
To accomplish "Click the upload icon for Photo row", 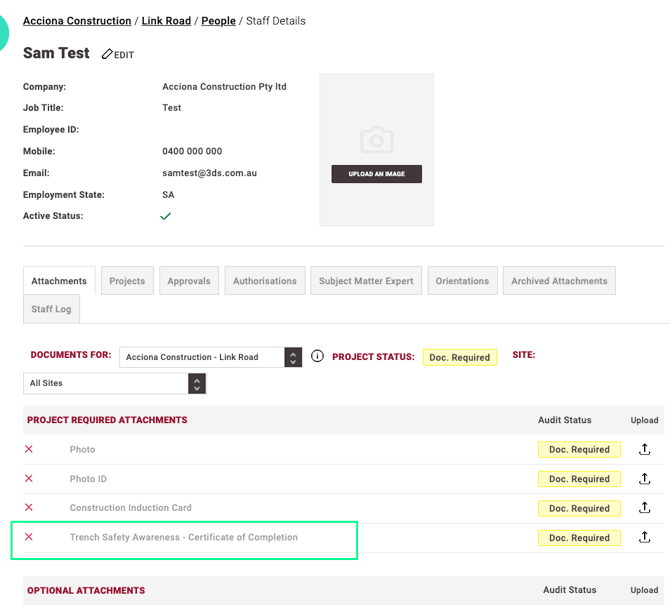I will (x=644, y=450).
